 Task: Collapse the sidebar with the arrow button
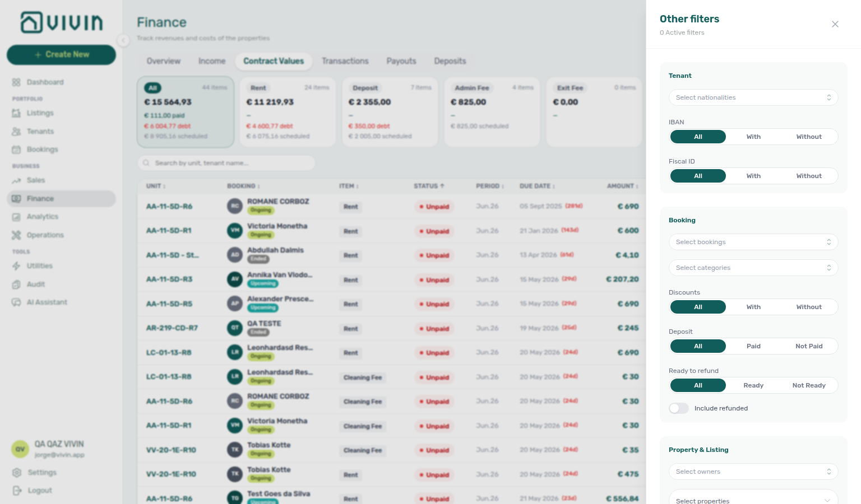[x=123, y=40]
